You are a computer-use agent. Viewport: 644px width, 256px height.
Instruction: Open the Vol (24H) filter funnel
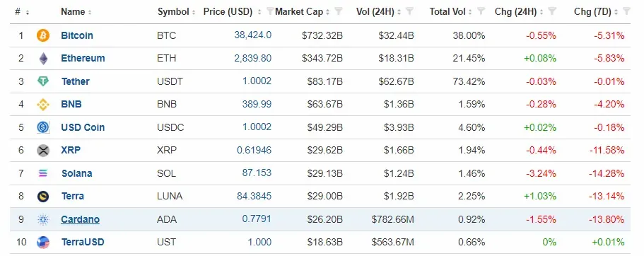click(x=409, y=11)
